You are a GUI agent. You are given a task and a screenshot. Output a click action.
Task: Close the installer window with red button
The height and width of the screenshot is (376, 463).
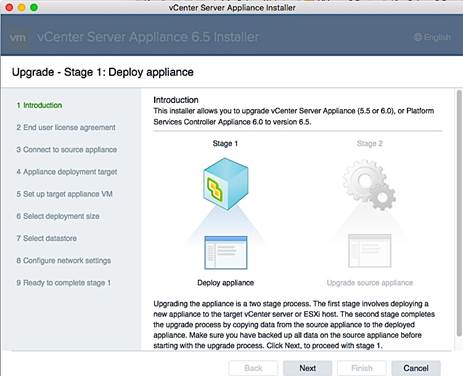[9, 7]
